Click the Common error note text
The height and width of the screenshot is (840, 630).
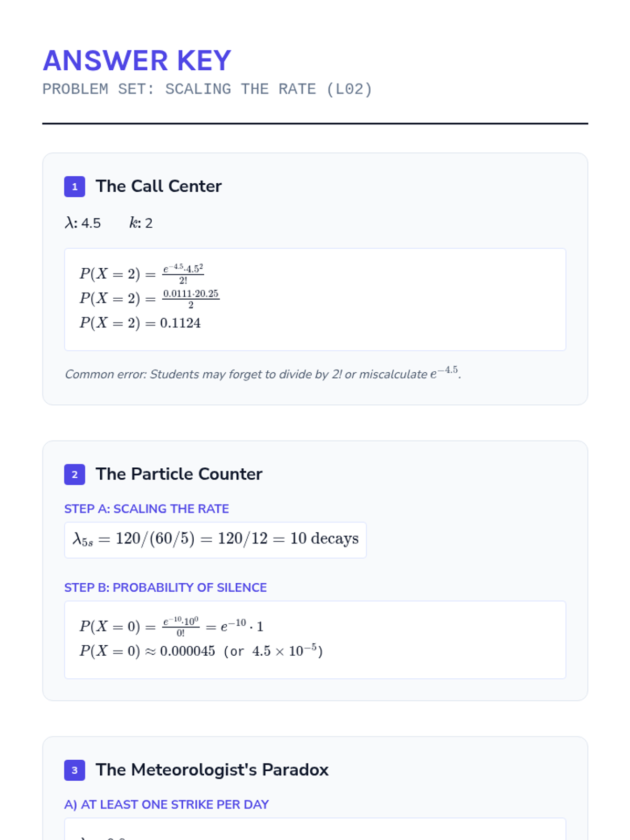pyautogui.click(x=262, y=374)
